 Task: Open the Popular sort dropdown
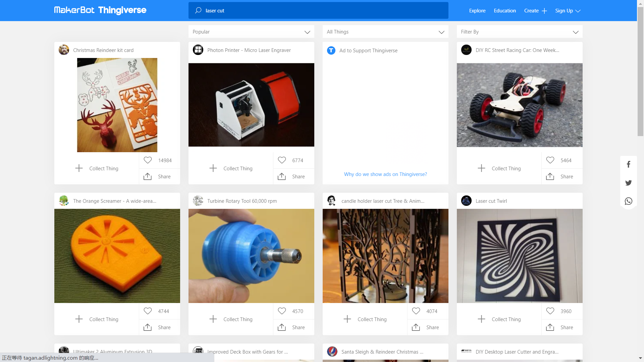251,32
